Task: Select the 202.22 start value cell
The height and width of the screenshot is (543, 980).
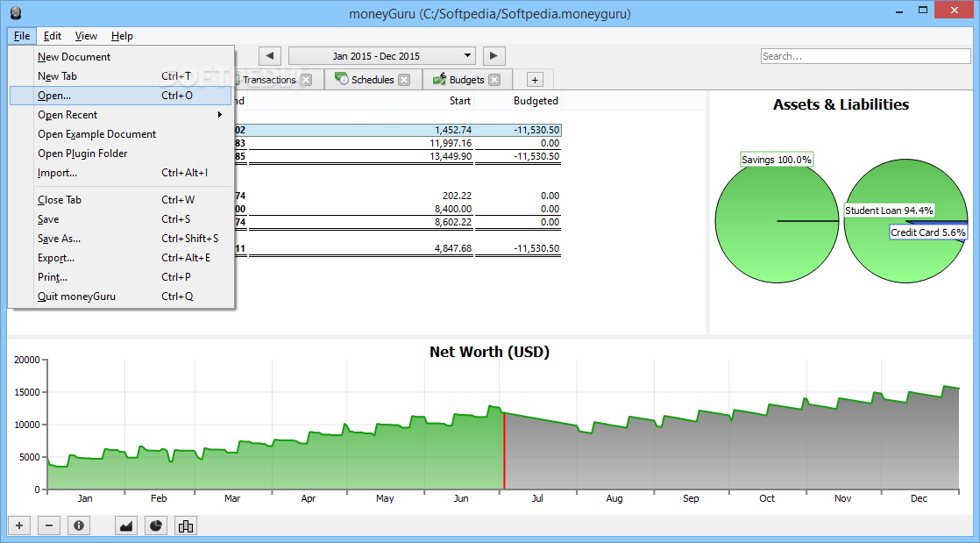Action: tap(457, 196)
